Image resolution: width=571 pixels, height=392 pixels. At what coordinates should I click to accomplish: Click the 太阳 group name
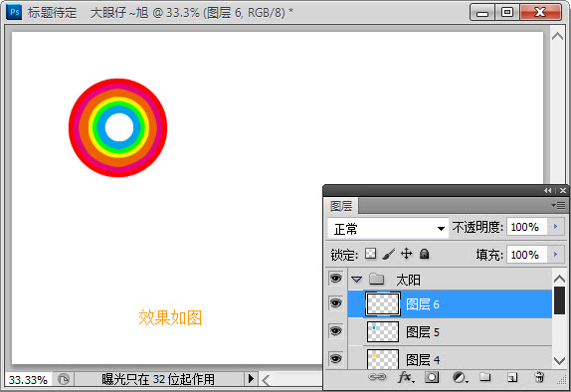(x=408, y=280)
